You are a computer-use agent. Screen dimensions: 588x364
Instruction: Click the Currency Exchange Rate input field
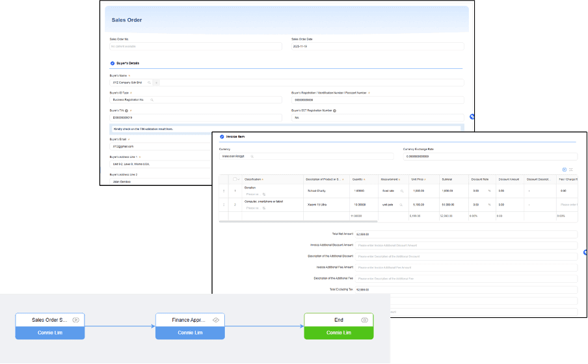(x=490, y=156)
